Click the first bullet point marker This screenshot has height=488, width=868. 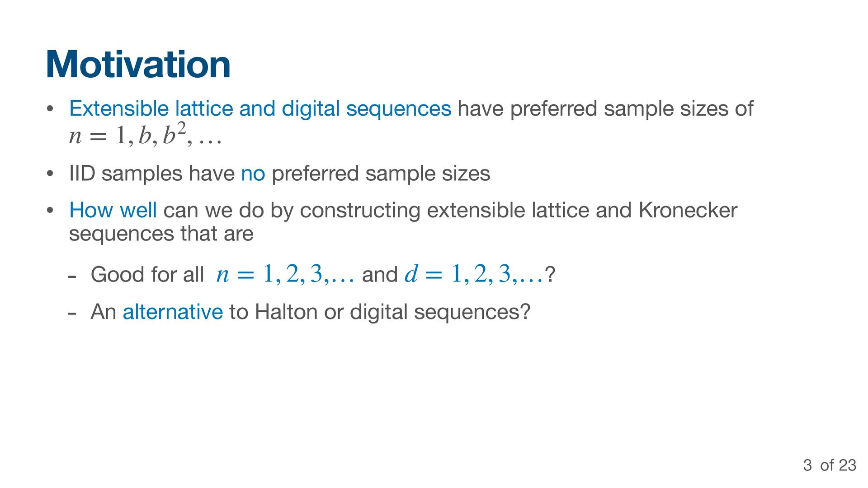pyautogui.click(x=50, y=109)
